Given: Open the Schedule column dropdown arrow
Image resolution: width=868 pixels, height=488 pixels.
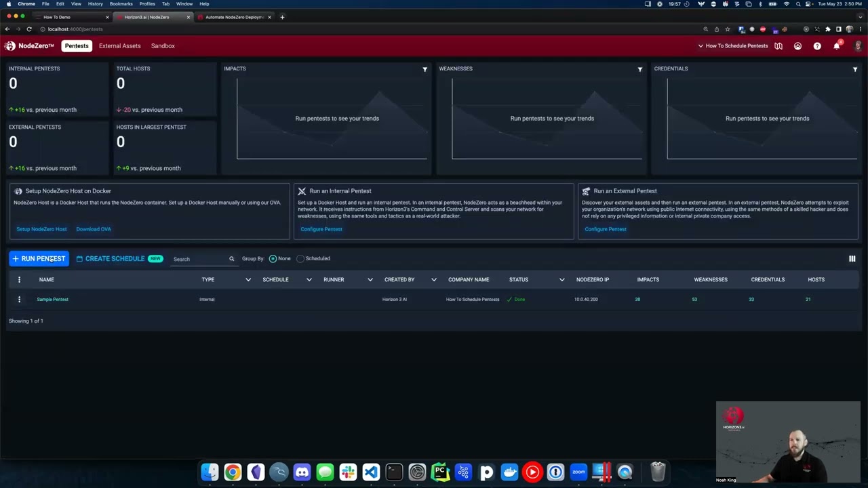Looking at the screenshot, I should tap(309, 279).
